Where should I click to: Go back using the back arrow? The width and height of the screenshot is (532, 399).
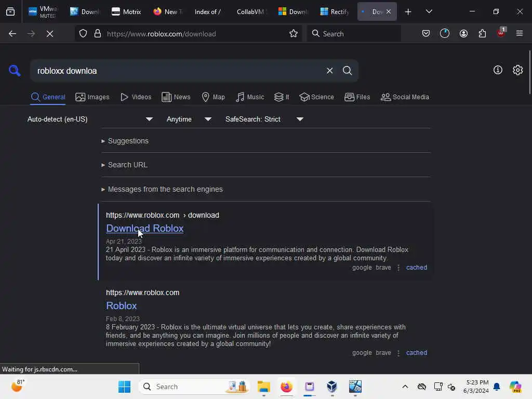click(12, 34)
